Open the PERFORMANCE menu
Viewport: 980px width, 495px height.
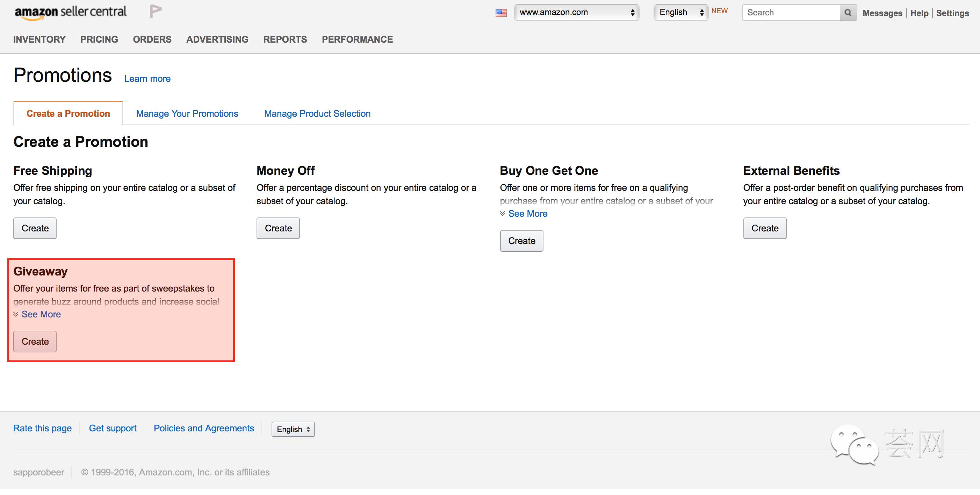[357, 39]
